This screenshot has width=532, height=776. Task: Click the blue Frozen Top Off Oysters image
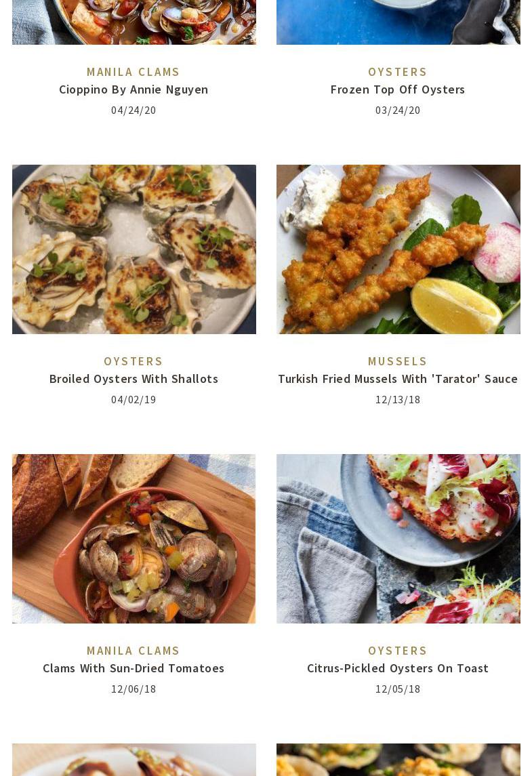pos(398,22)
